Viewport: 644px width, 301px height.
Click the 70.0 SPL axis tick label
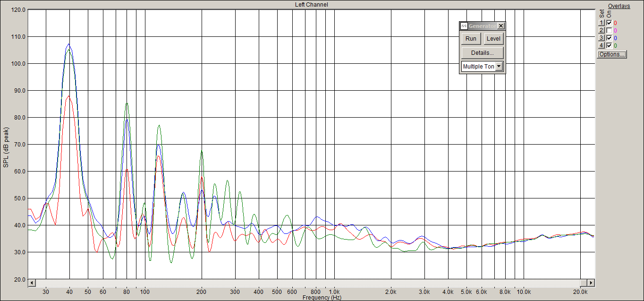point(19,144)
